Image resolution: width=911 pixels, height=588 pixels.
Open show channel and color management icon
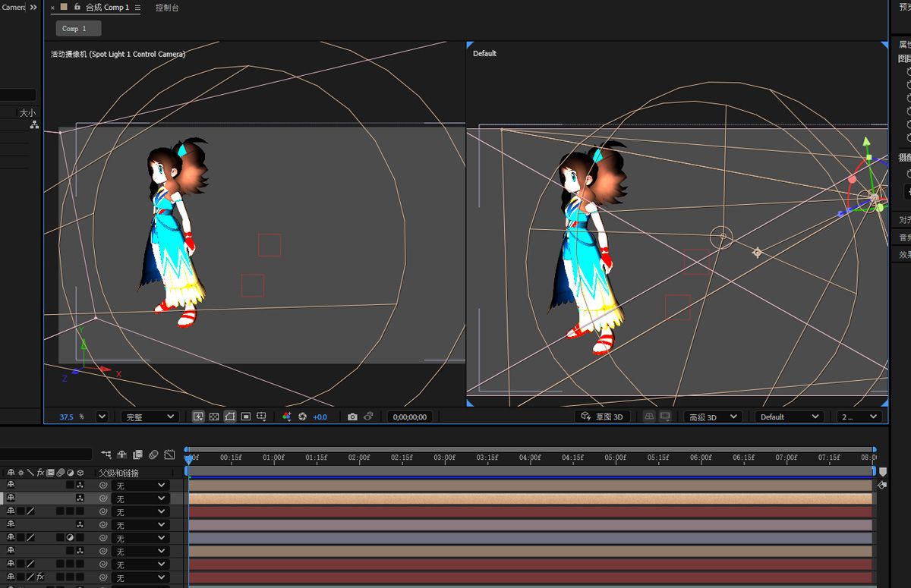click(x=287, y=417)
